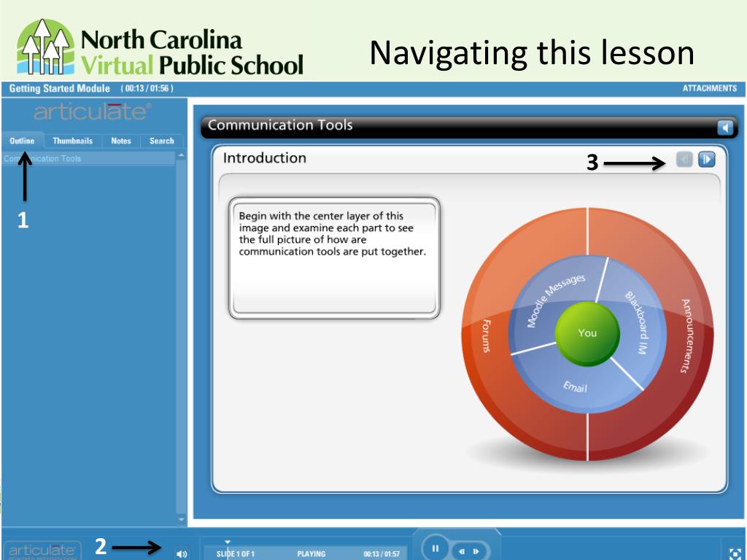The width and height of the screenshot is (747, 560).
Task: Go to previous slide using bottom control
Action: pos(462,551)
